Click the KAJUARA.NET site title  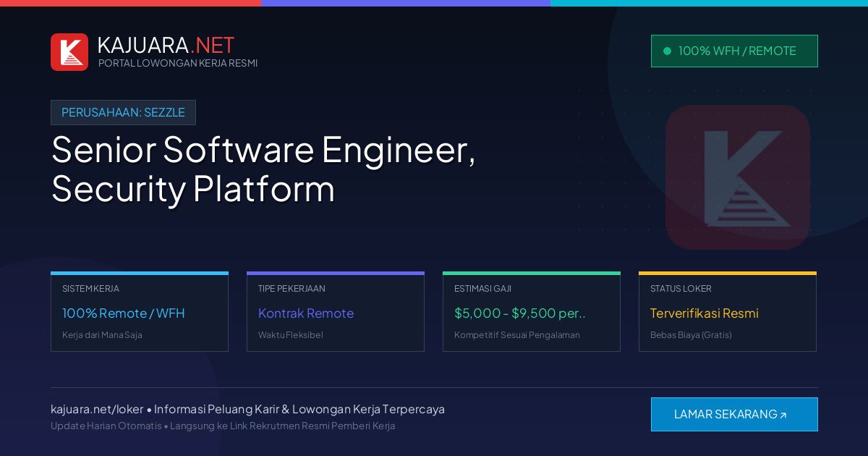pyautogui.click(x=166, y=45)
